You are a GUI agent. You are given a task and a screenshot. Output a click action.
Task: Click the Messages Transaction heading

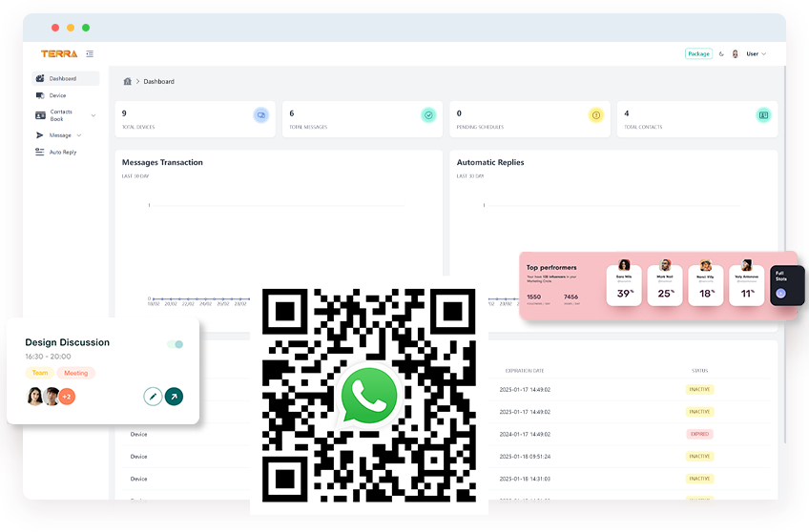click(x=162, y=162)
